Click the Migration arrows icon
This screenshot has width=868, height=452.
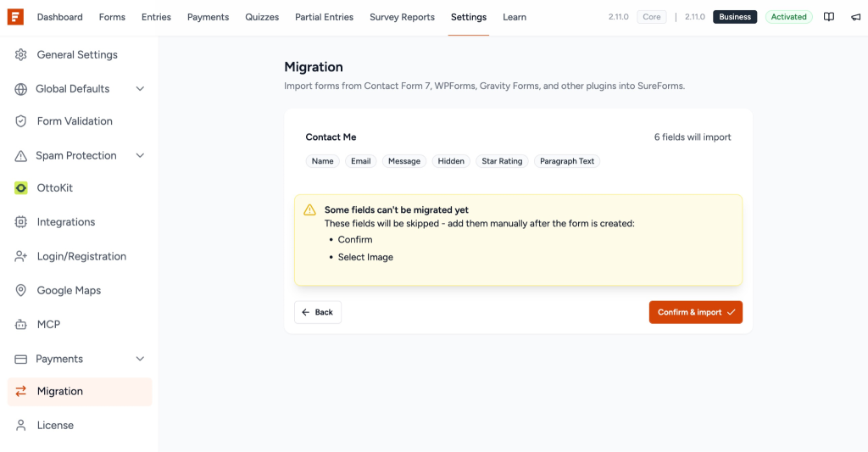point(21,391)
